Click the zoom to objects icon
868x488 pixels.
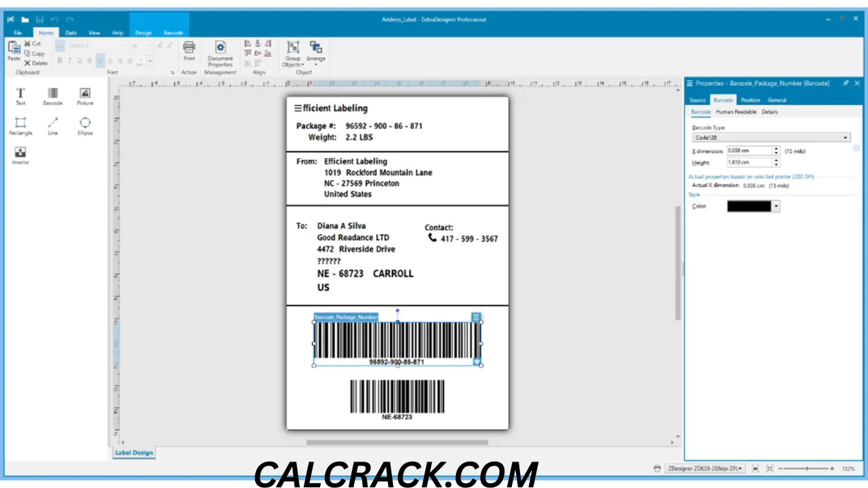click(x=770, y=468)
